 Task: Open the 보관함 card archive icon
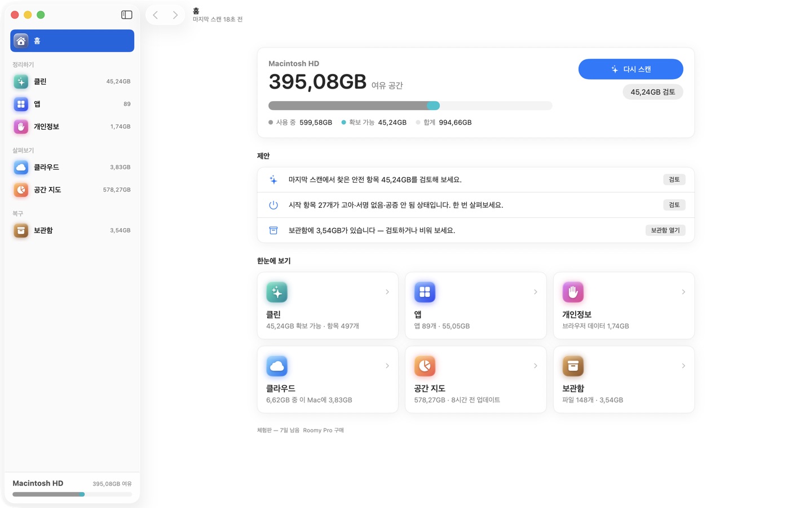[x=573, y=366]
